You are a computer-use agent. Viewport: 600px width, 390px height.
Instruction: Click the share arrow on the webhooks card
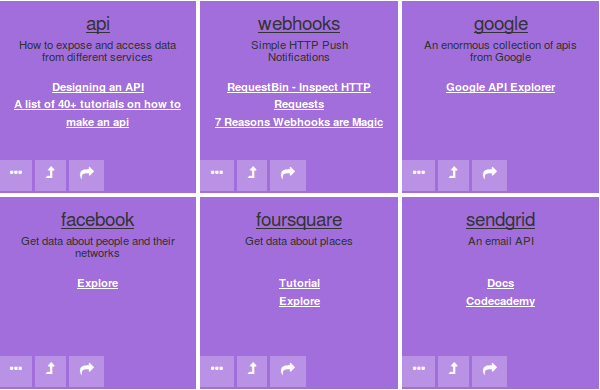point(288,175)
